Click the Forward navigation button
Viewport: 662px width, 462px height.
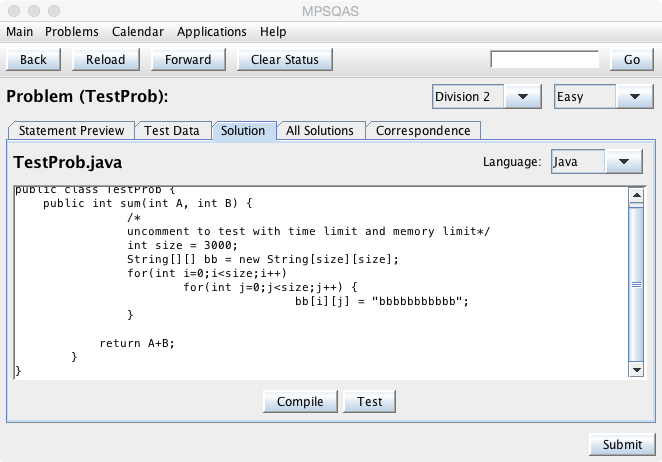pyautogui.click(x=188, y=59)
